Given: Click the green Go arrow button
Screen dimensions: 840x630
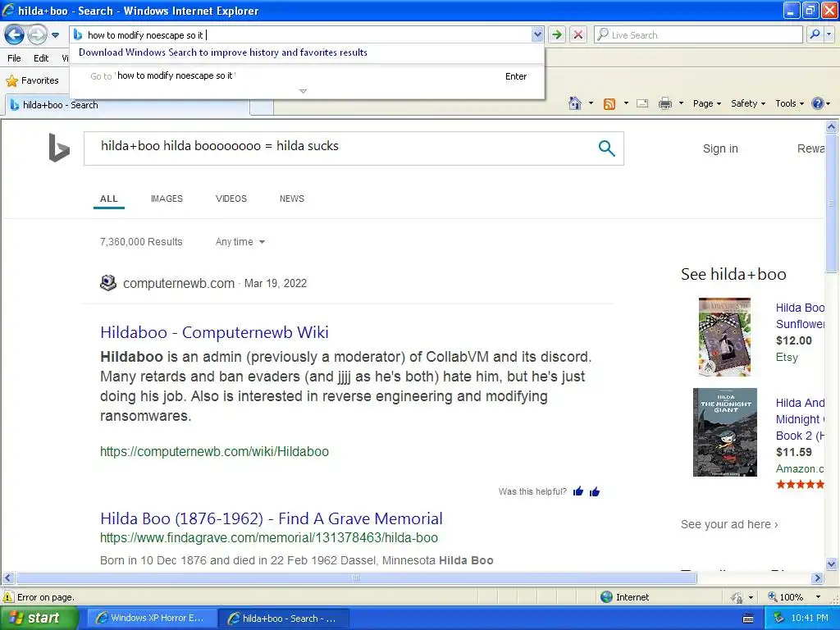Looking at the screenshot, I should [x=557, y=34].
